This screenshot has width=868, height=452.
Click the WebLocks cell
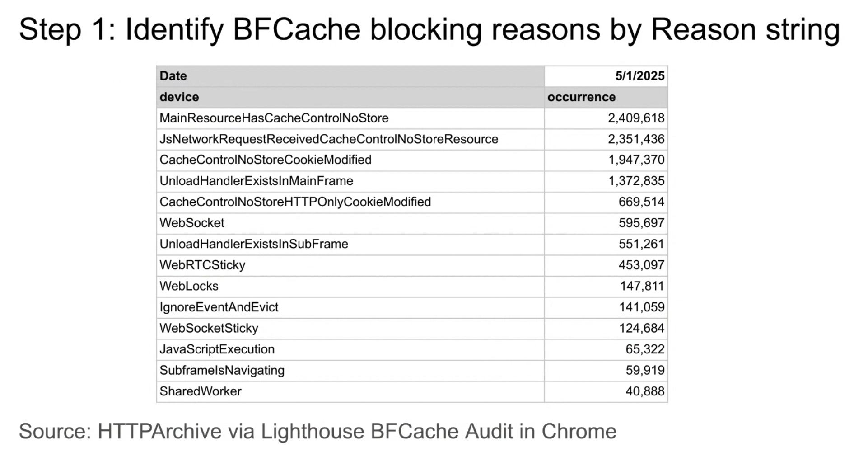(350, 287)
